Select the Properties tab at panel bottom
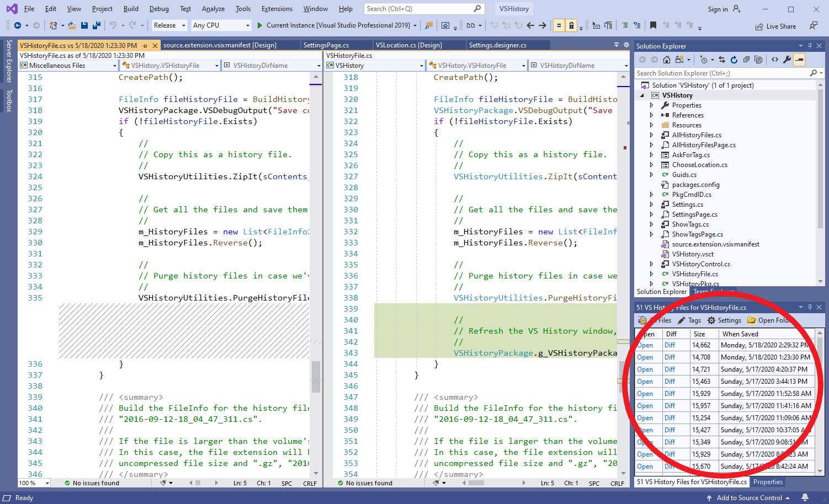Image resolution: width=829 pixels, height=504 pixels. (768, 482)
